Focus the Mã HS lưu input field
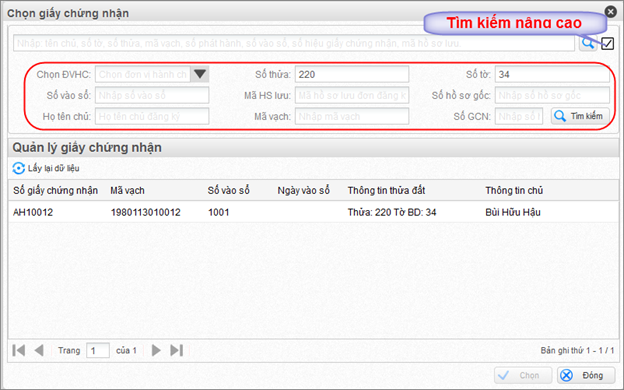The width and height of the screenshot is (624, 390). pyautogui.click(x=352, y=95)
